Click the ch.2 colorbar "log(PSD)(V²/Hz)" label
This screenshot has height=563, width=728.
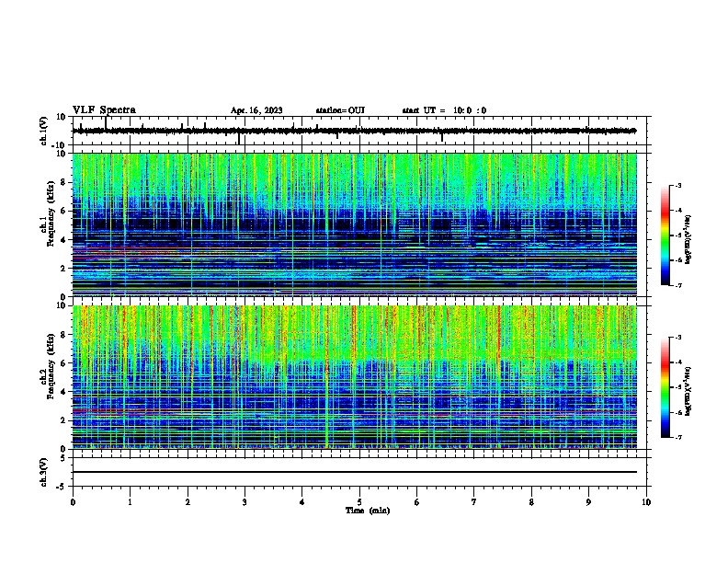(x=688, y=392)
